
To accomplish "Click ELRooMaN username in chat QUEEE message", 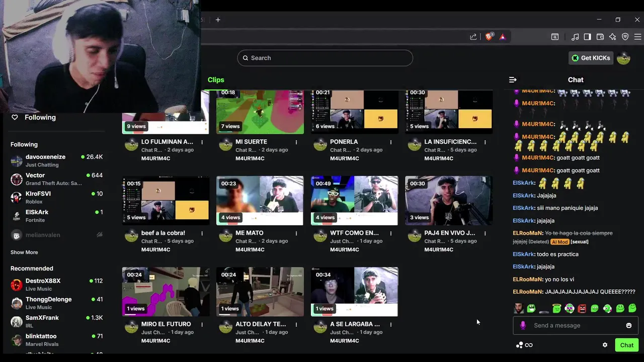I will point(528,292).
